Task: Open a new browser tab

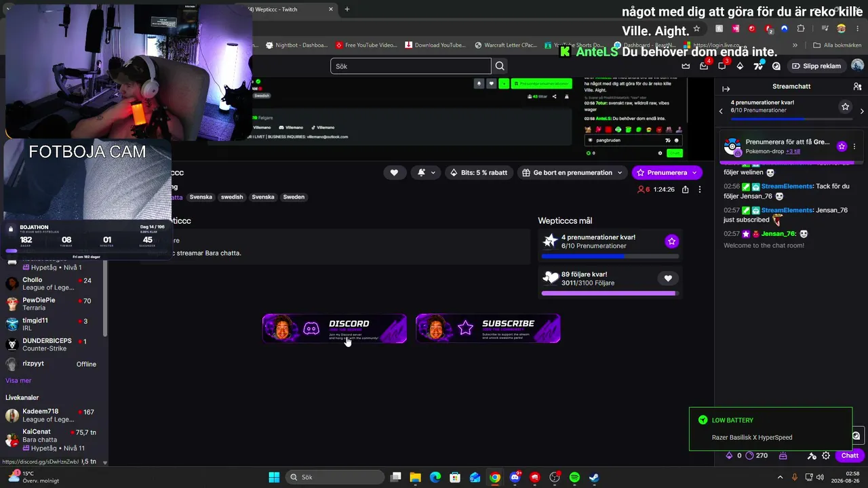Action: coord(347,9)
